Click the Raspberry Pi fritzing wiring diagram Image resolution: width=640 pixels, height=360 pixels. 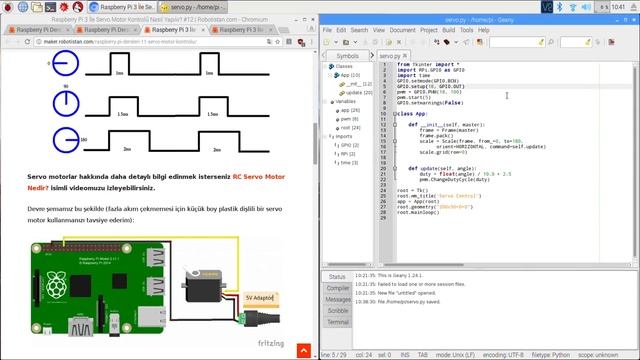(x=156, y=287)
